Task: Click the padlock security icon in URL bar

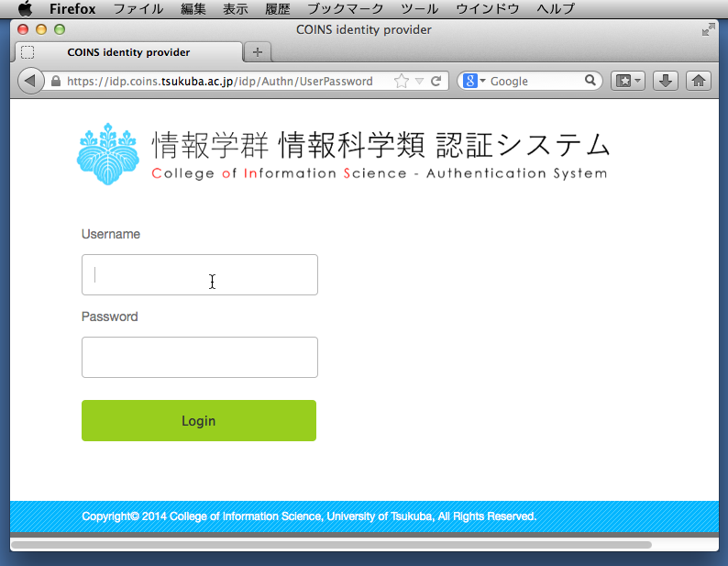Action: [x=57, y=81]
